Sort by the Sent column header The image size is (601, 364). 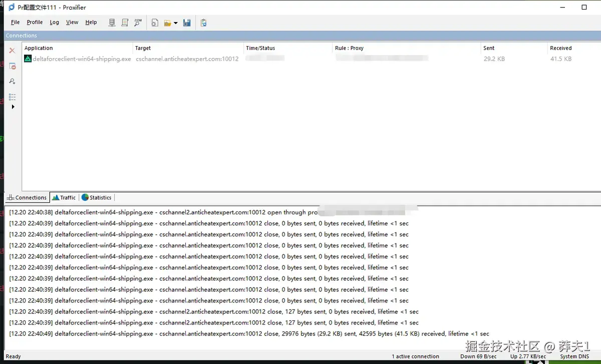513,48
